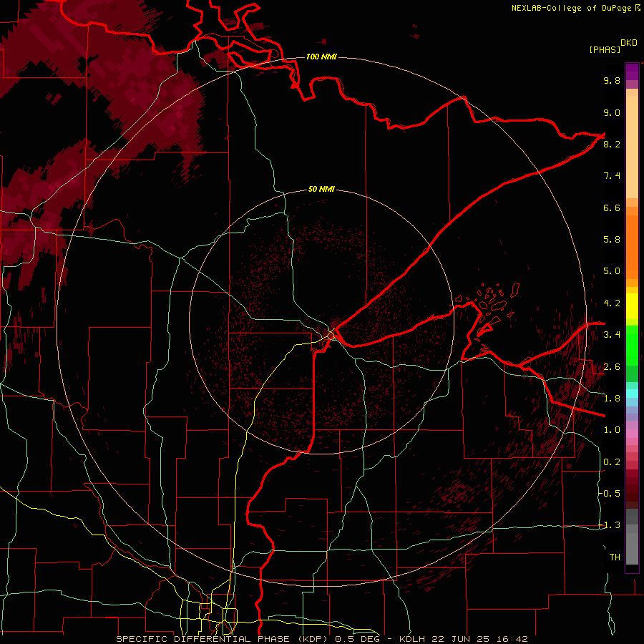644x644 pixels.
Task: Click the [PHAS] label above the color scale
Action: 605,50
